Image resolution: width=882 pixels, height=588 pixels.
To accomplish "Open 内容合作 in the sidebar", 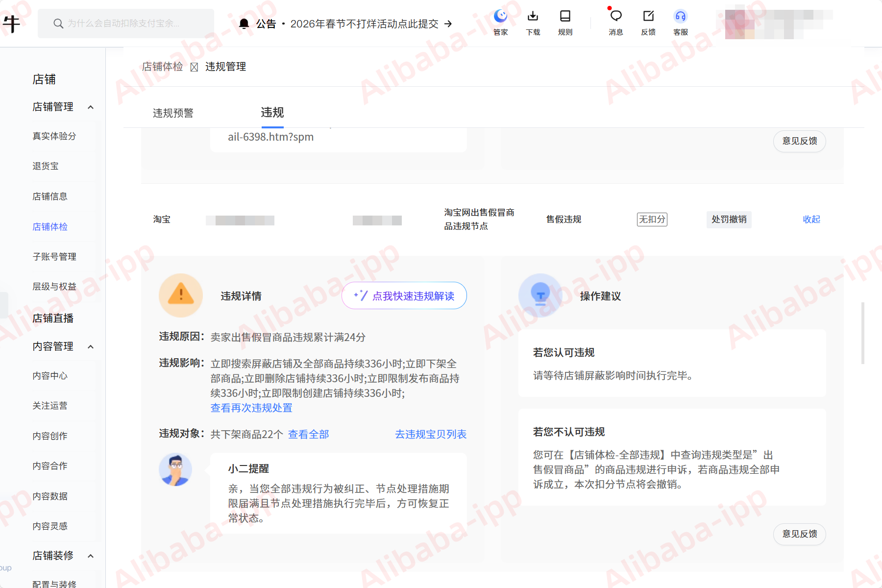I will coord(50,466).
